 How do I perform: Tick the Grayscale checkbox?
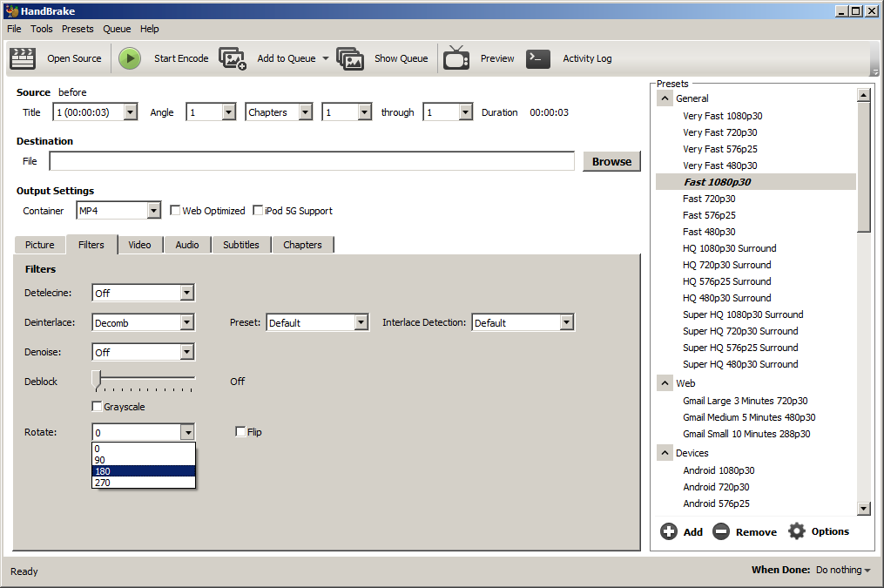point(97,407)
